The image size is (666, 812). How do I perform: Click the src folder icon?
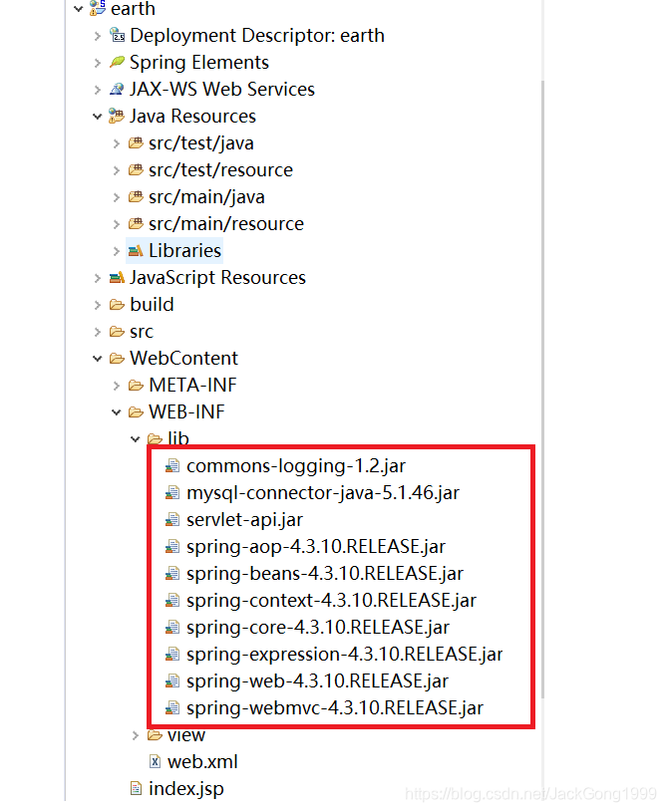117,332
